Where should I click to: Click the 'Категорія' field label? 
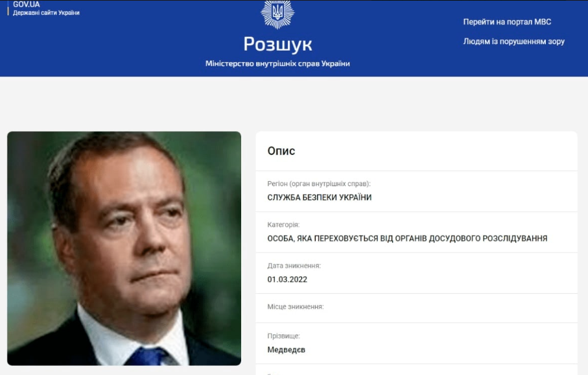[283, 224]
